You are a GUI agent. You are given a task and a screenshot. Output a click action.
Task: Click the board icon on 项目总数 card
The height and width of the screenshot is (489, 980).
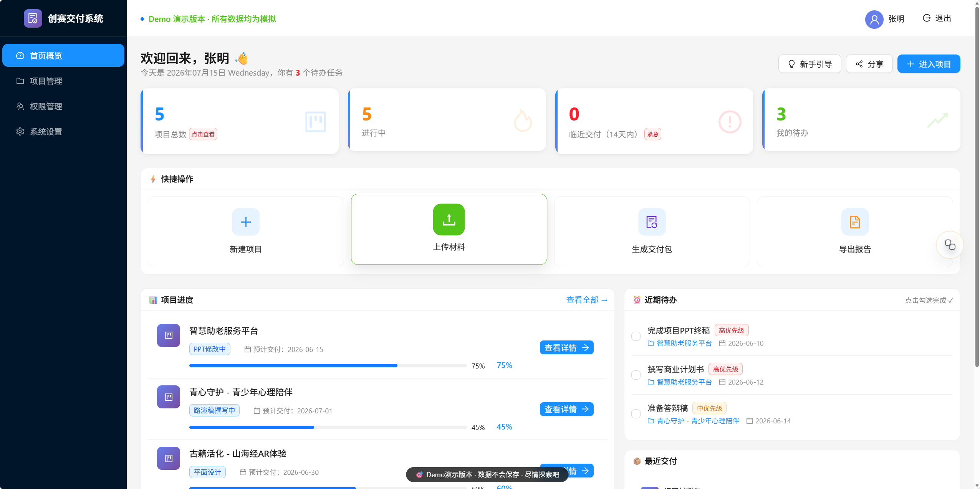point(315,122)
